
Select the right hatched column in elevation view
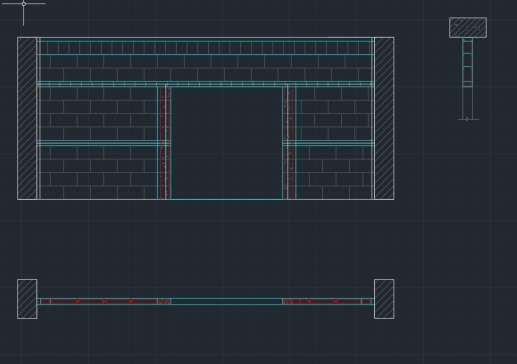[384, 119]
